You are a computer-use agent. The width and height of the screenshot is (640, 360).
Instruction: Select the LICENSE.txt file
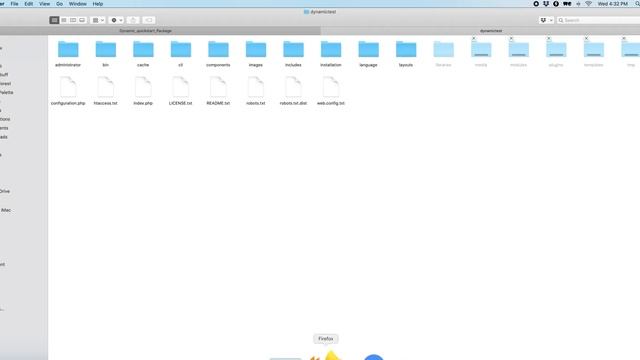(181, 87)
